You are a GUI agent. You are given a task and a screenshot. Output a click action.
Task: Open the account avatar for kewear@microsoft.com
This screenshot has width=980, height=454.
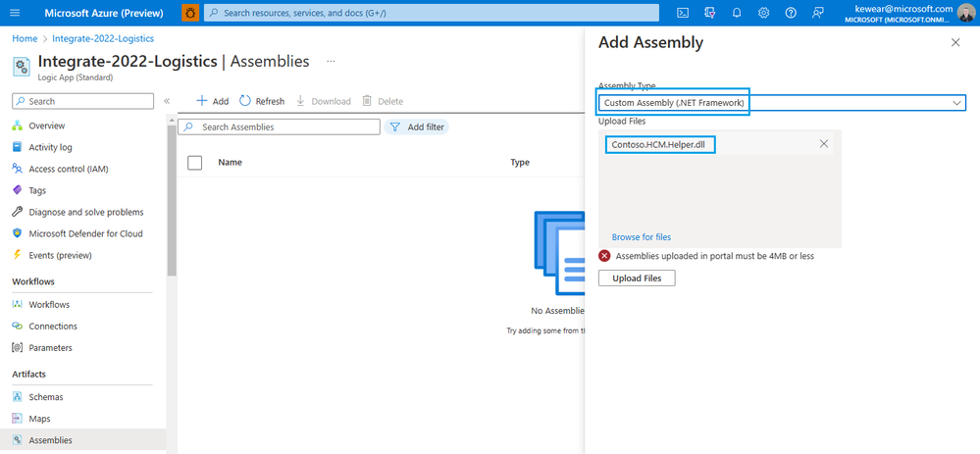click(x=965, y=13)
